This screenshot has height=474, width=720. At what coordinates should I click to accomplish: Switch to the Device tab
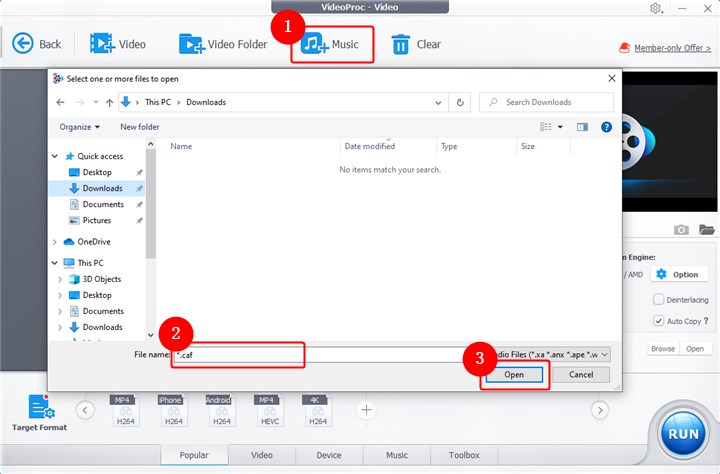pyautogui.click(x=329, y=455)
